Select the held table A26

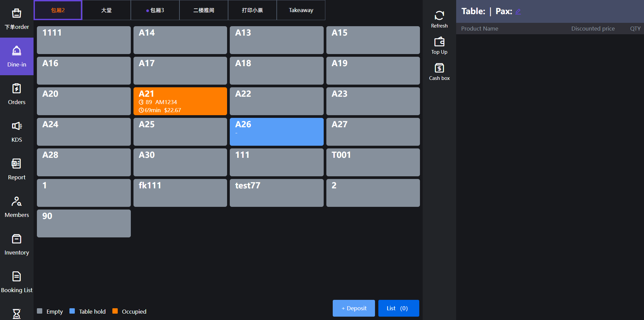(276, 132)
